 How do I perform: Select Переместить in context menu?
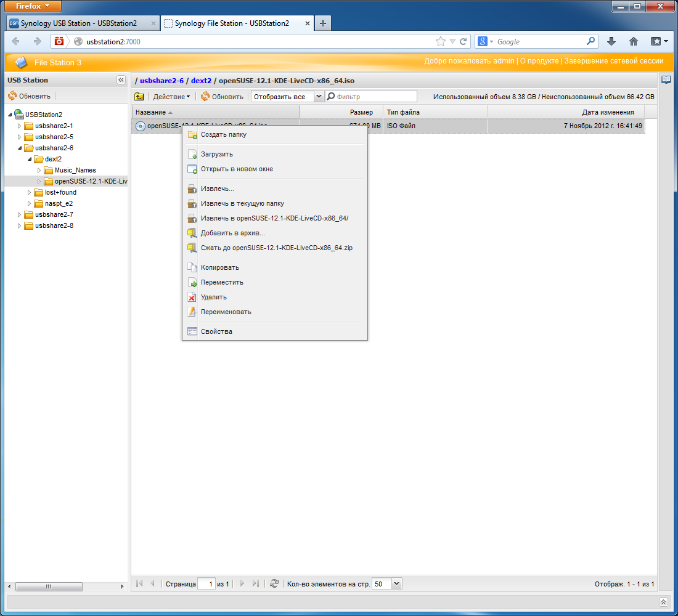click(274, 282)
